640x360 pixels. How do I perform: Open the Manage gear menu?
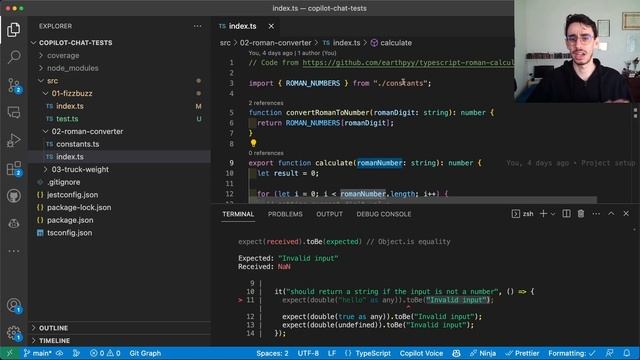pyautogui.click(x=14, y=333)
